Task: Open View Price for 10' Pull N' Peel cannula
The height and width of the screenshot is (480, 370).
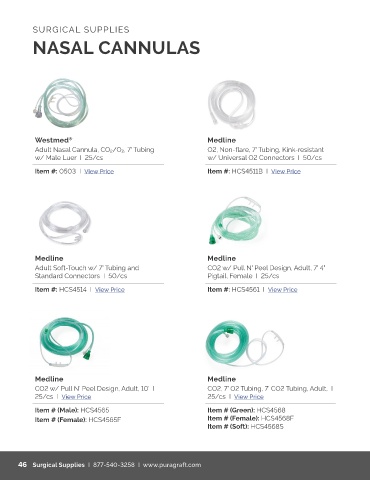Action: (x=76, y=397)
